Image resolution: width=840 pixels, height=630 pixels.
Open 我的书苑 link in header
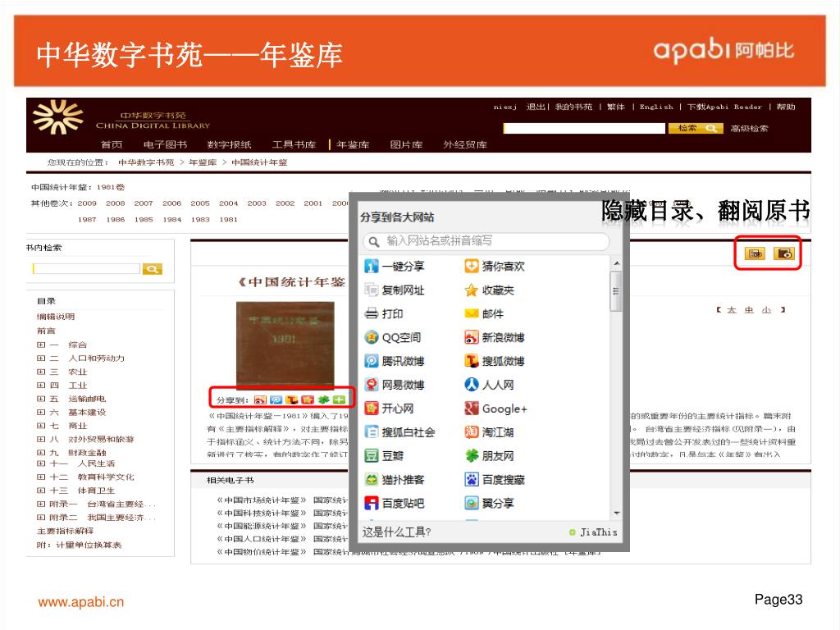pos(573,107)
